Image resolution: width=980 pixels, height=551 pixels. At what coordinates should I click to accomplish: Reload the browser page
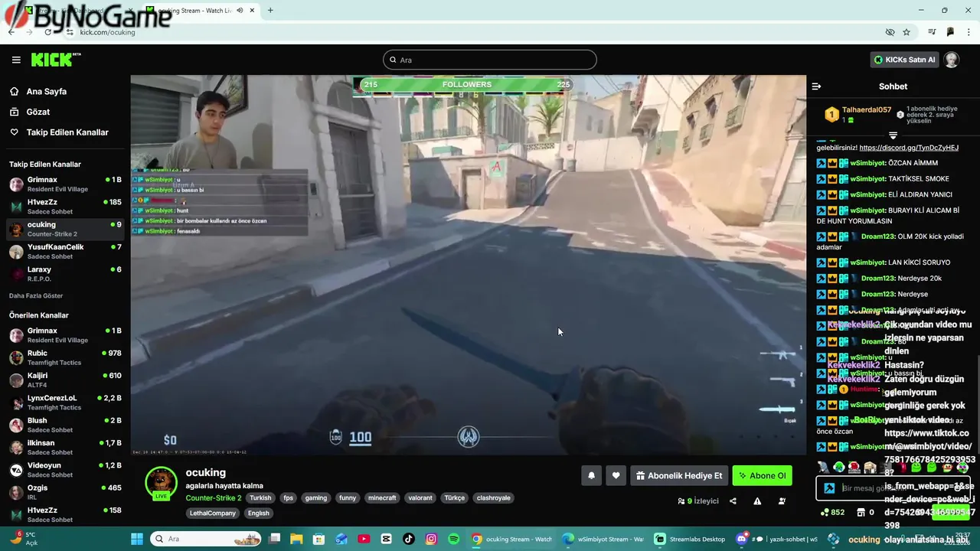(48, 32)
